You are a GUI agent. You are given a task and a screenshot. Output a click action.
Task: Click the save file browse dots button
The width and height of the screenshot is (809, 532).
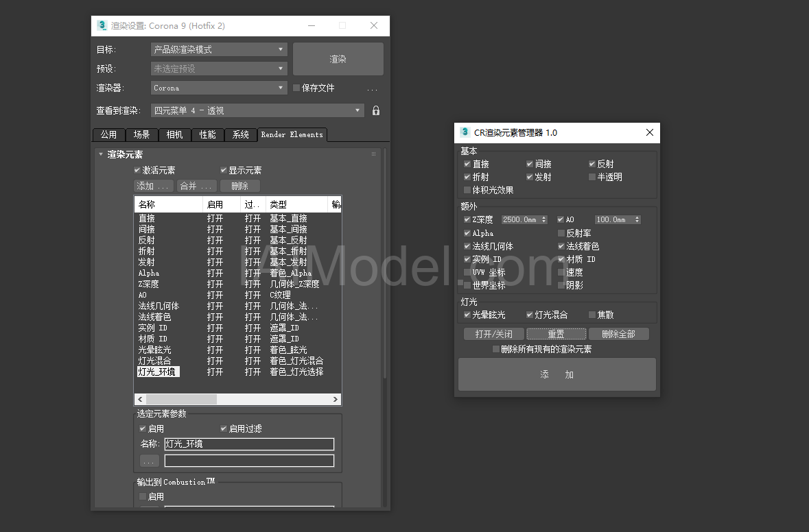372,88
